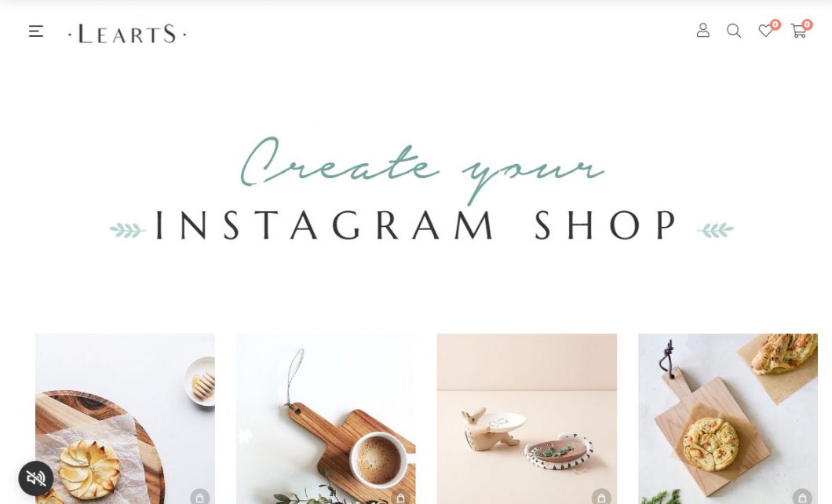Click the apple tart photo thumbnail
Image resolution: width=832 pixels, height=504 pixels.
pos(126,418)
